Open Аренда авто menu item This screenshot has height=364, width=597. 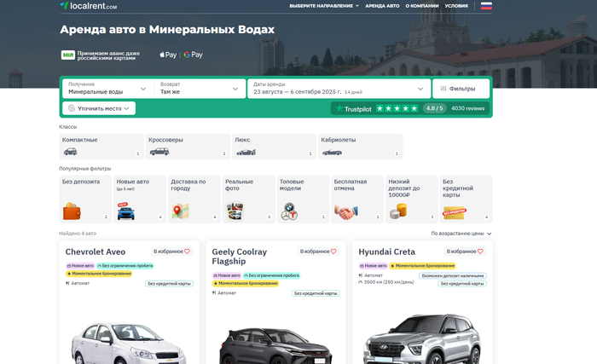[x=382, y=6]
